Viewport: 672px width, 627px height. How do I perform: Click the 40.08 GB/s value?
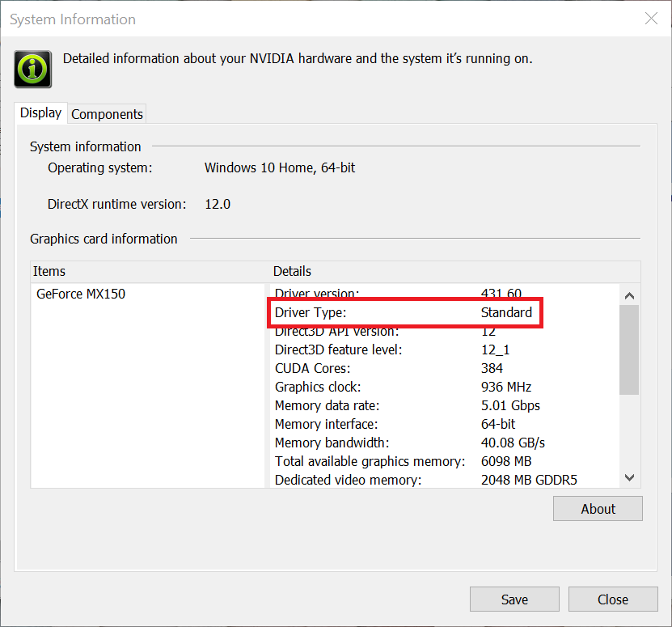tap(513, 443)
